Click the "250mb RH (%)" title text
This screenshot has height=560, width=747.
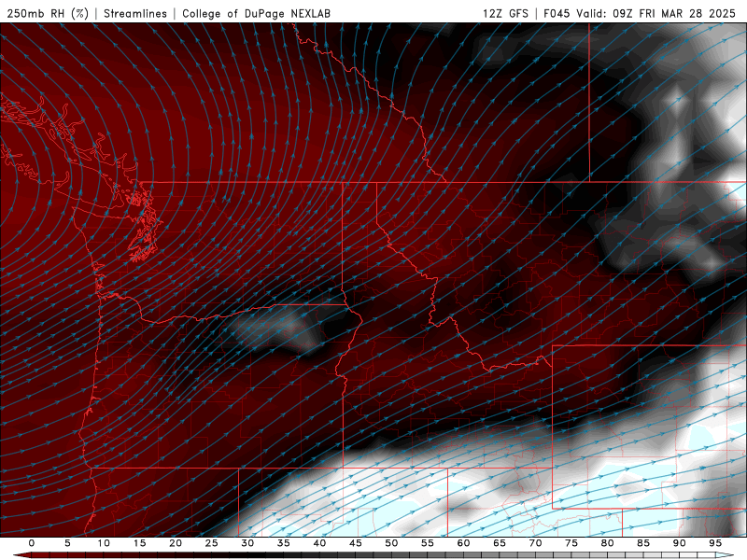coord(48,13)
